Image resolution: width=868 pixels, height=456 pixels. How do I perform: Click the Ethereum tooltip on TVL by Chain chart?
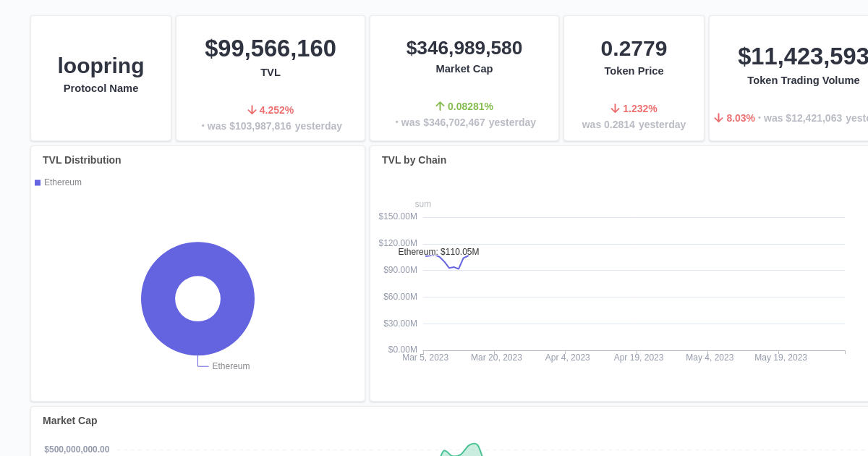438,252
